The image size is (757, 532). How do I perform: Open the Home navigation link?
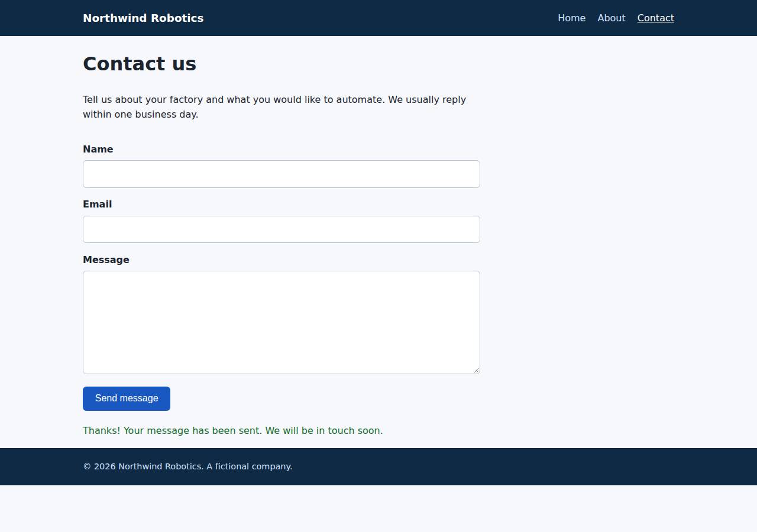tap(571, 18)
